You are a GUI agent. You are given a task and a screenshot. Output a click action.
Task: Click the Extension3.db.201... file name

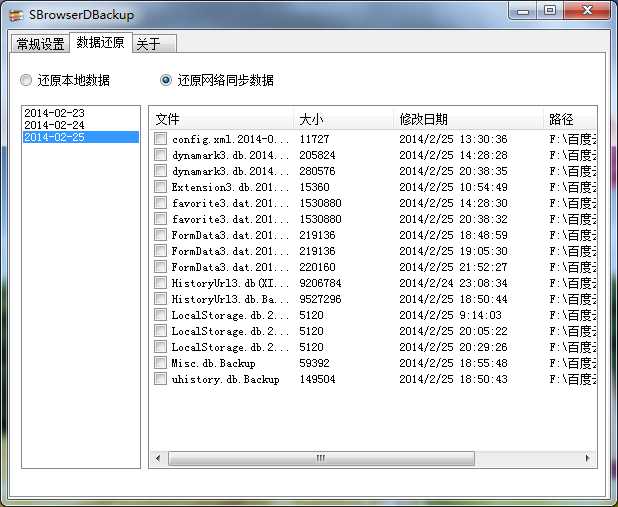[x=230, y=187]
